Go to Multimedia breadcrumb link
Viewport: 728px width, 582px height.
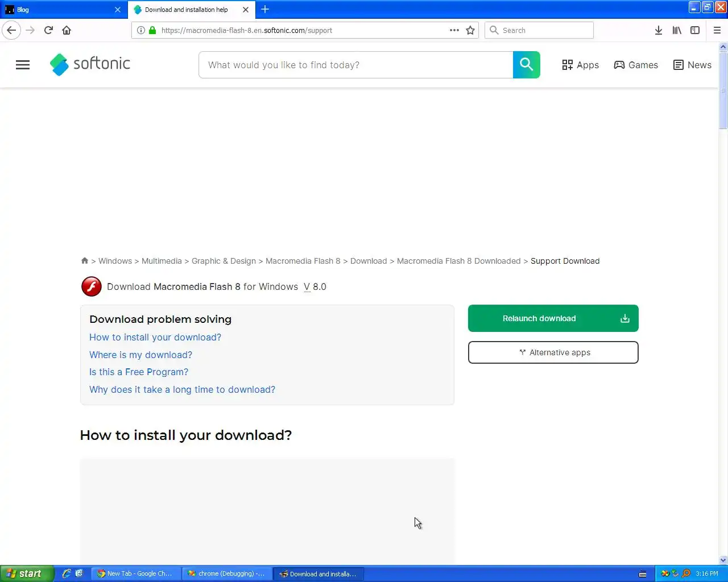click(162, 261)
